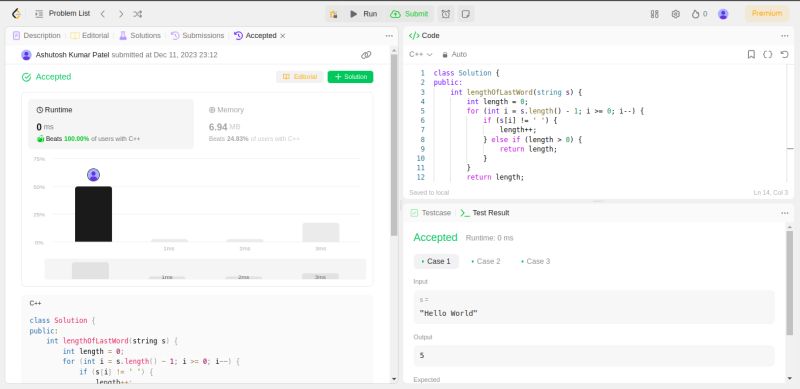Select the Runtime stats card
The image size is (800, 389).
(111, 124)
